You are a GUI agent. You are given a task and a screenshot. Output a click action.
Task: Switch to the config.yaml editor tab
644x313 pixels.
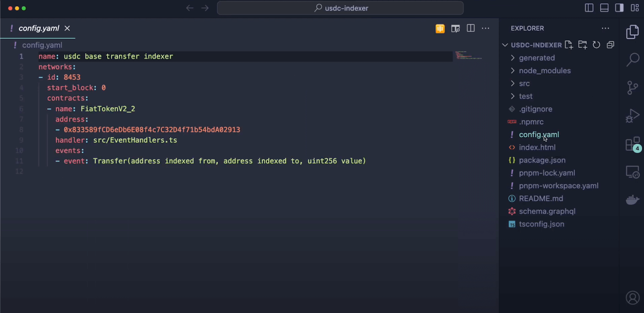tap(39, 28)
